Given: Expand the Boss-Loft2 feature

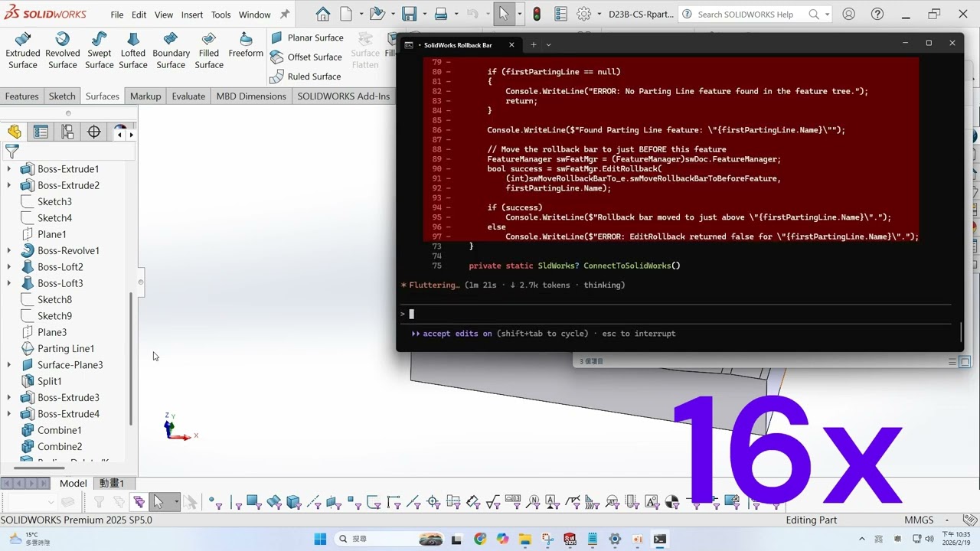Looking at the screenshot, I should pyautogui.click(x=9, y=266).
